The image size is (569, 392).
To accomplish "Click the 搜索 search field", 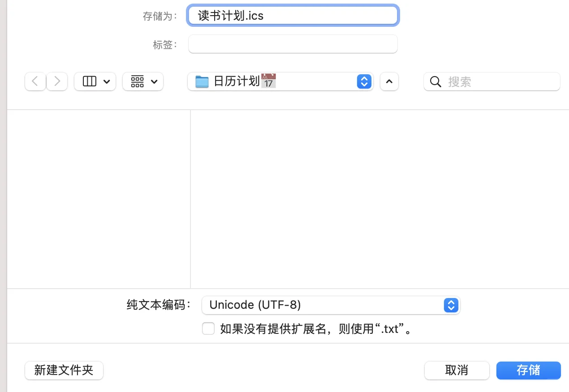I will [x=492, y=81].
